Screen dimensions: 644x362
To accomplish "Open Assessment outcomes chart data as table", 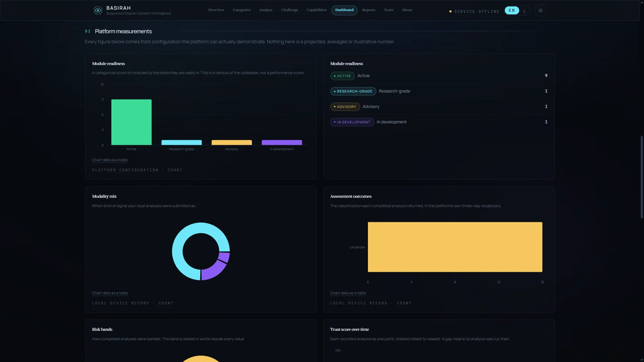I will click(348, 293).
